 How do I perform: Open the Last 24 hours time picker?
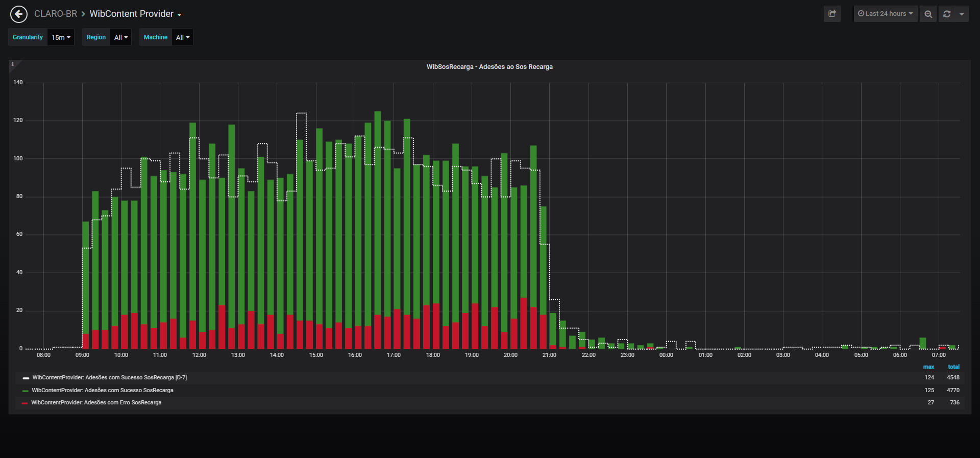tap(886, 14)
